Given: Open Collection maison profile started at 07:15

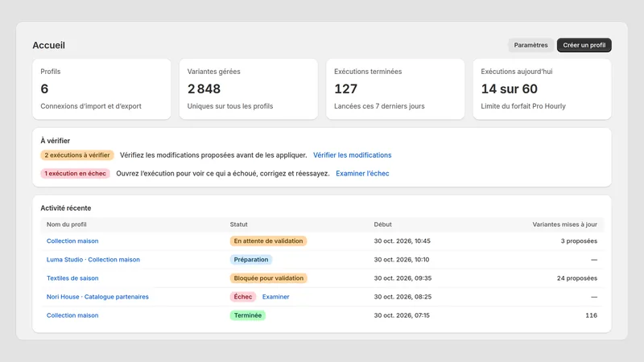Looking at the screenshot, I should 72,315.
